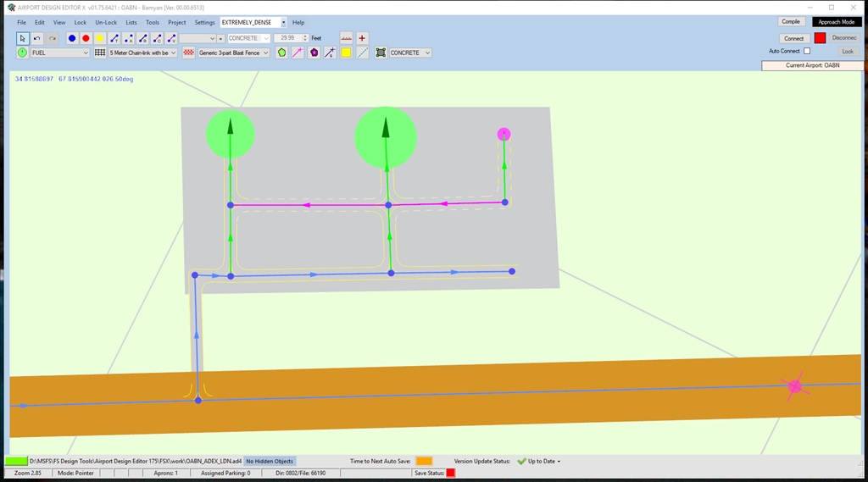Click the chain-link fence grid icon

[x=100, y=53]
